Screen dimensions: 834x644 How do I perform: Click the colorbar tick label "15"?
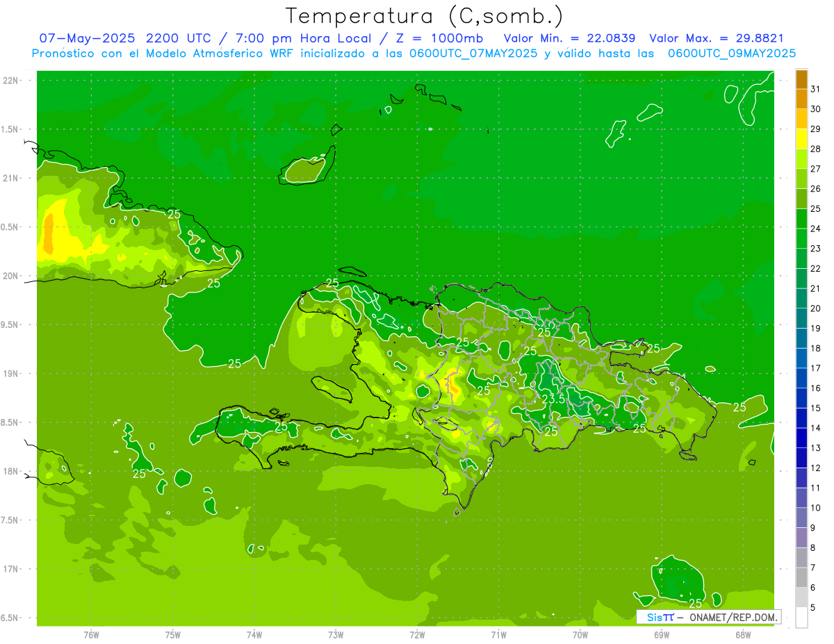(x=816, y=408)
